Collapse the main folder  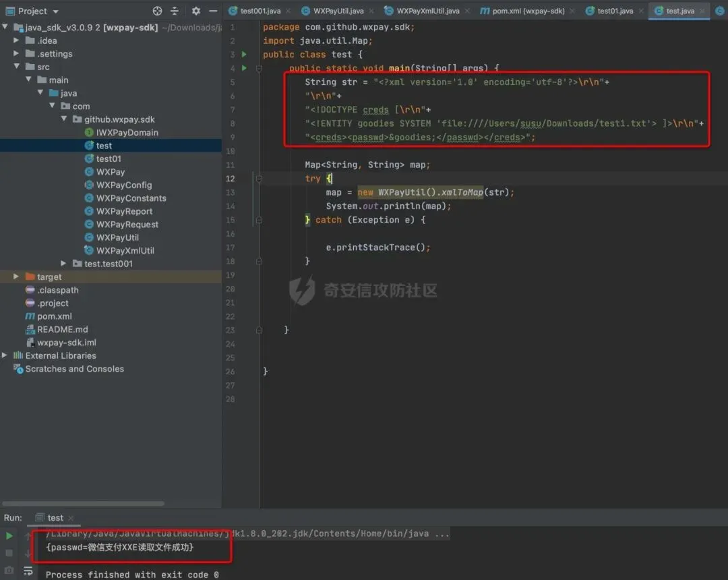[x=28, y=80]
